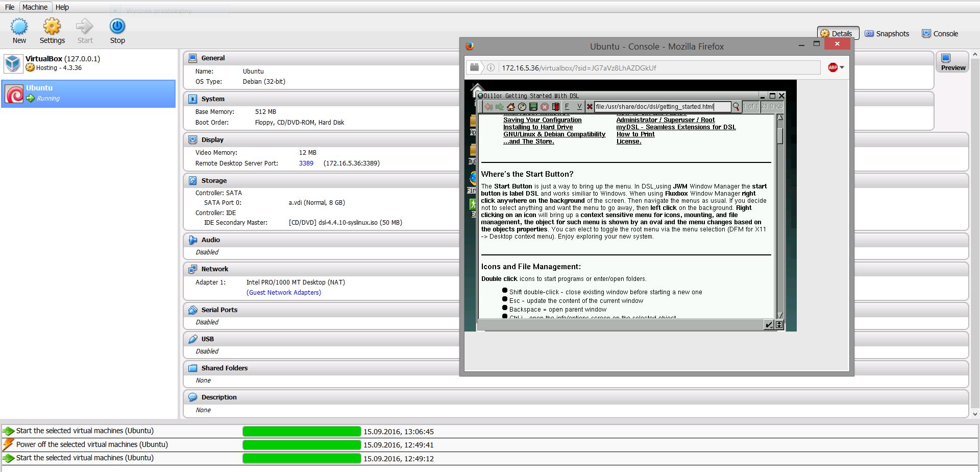This screenshot has width=980, height=472.
Task: Click the Dillo URL address field
Action: pyautogui.click(x=663, y=107)
